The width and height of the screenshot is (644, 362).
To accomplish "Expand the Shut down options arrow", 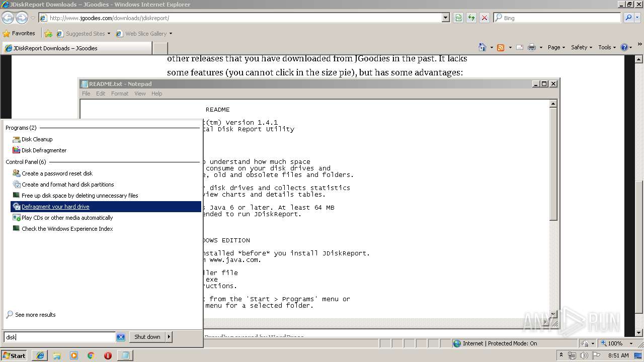I will 169,337.
